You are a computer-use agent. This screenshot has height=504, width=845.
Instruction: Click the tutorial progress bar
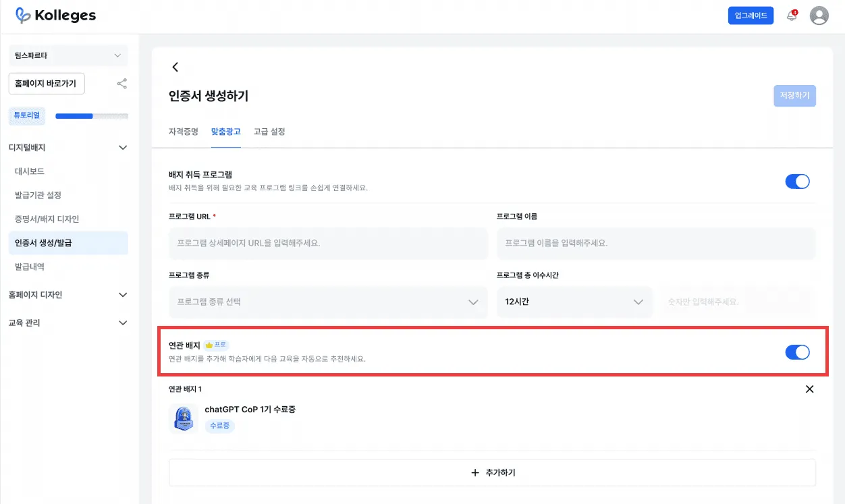[92, 116]
